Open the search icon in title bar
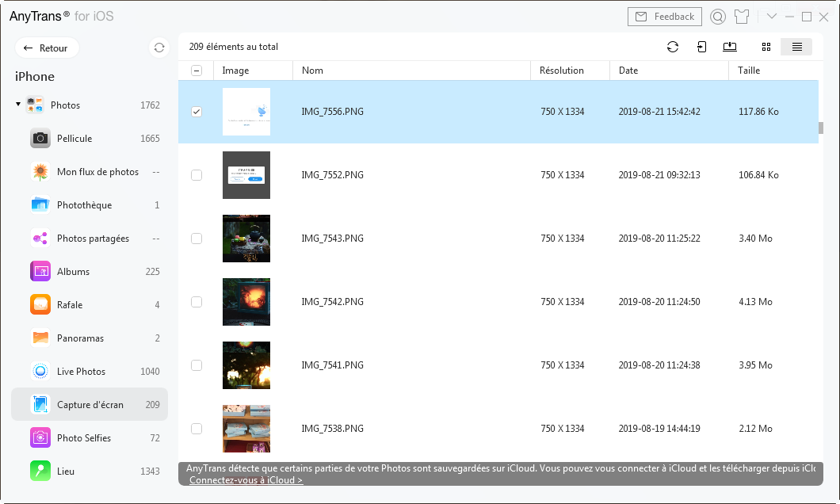840x504 pixels. point(718,17)
